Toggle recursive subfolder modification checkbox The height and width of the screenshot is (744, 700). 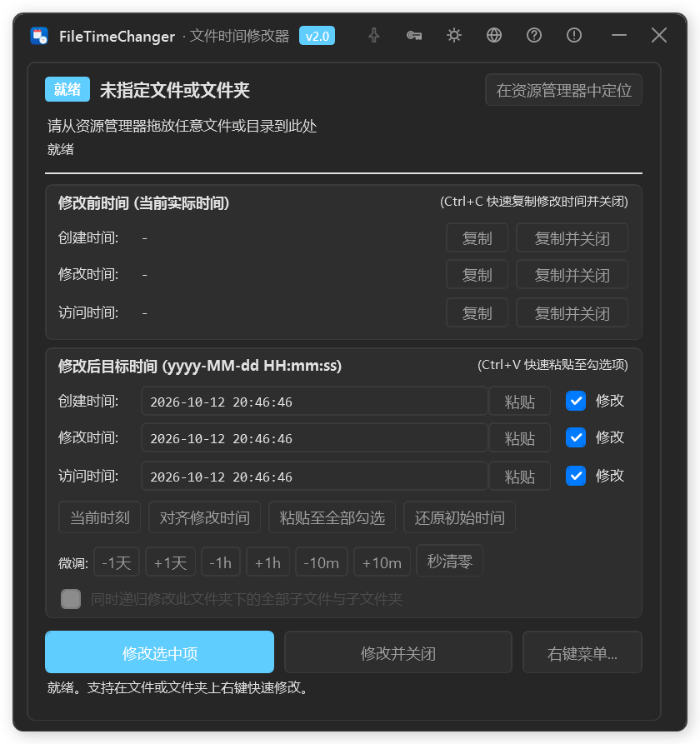tap(71, 599)
